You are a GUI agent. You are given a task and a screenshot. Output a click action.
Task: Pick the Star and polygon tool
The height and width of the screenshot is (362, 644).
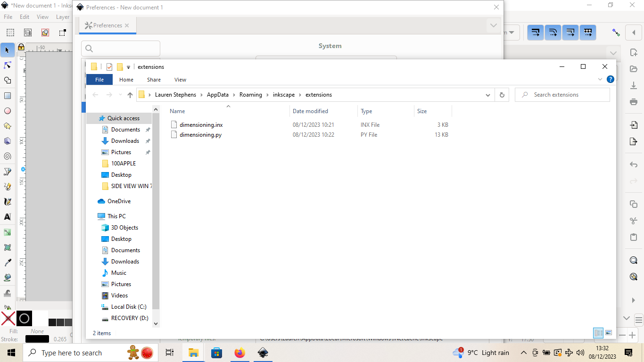(x=8, y=126)
